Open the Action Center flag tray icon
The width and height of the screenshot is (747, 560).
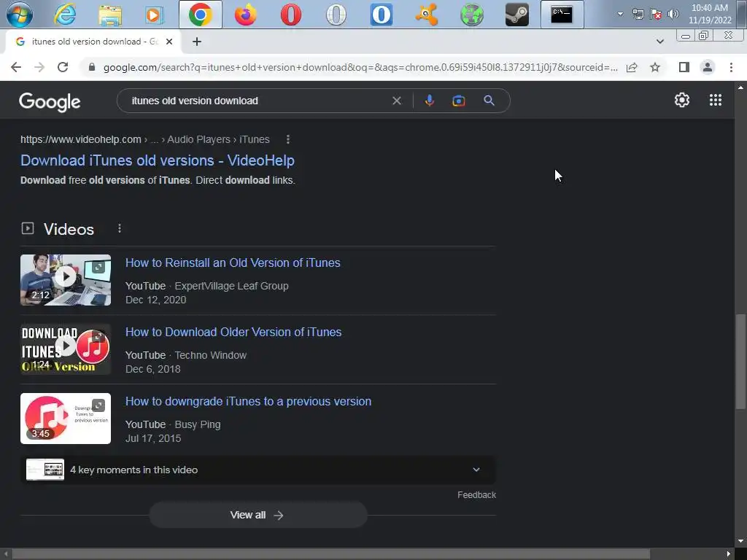pos(656,14)
